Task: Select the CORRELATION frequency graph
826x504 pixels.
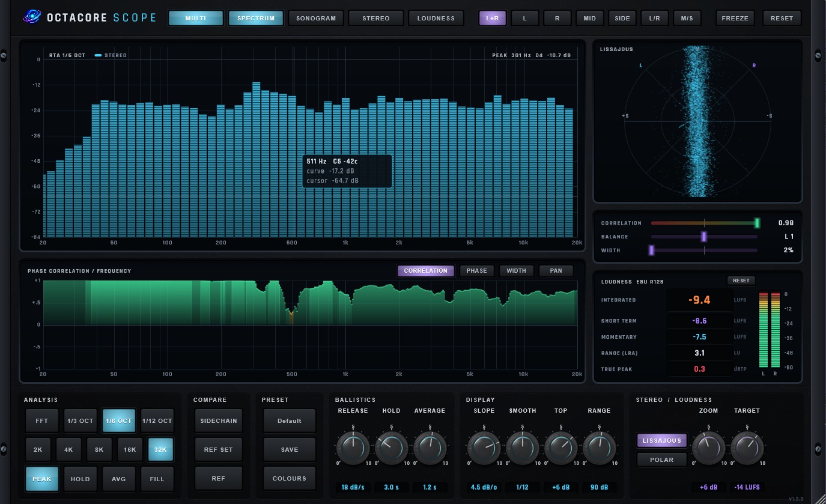Action: pos(426,271)
